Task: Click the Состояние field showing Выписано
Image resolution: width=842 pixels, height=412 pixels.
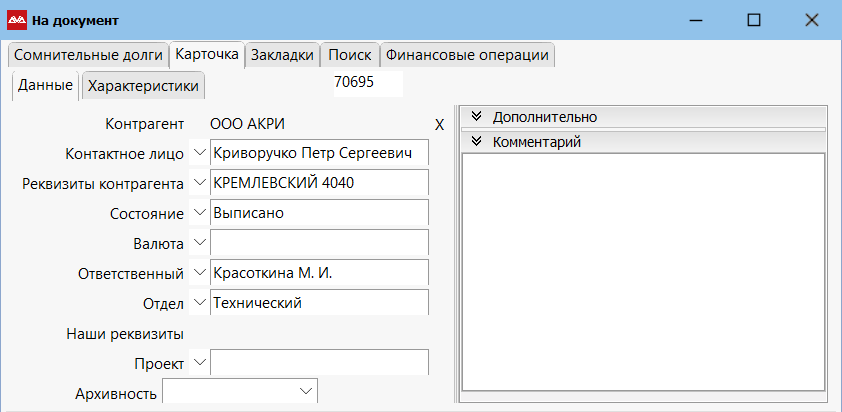Action: tap(319, 213)
